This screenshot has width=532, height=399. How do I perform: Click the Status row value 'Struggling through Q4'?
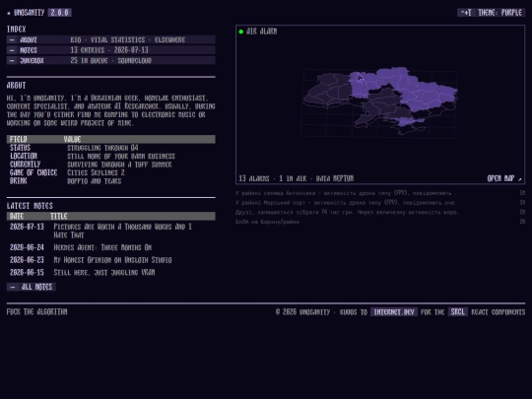click(102, 148)
